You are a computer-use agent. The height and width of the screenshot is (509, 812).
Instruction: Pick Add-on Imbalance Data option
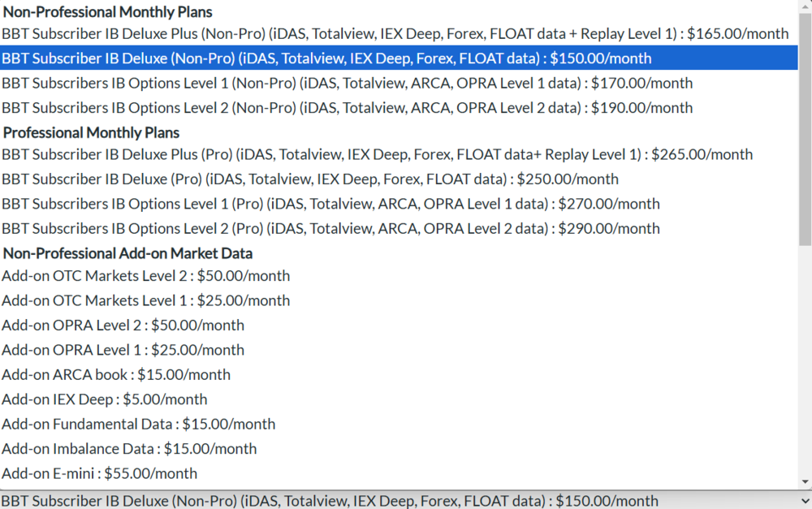pyautogui.click(x=129, y=449)
